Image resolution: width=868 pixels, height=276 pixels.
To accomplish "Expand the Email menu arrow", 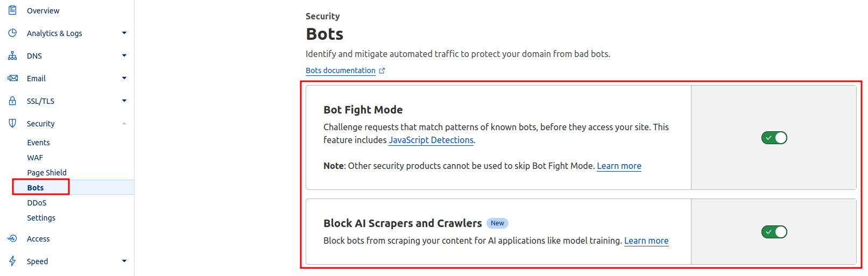I will (124, 78).
